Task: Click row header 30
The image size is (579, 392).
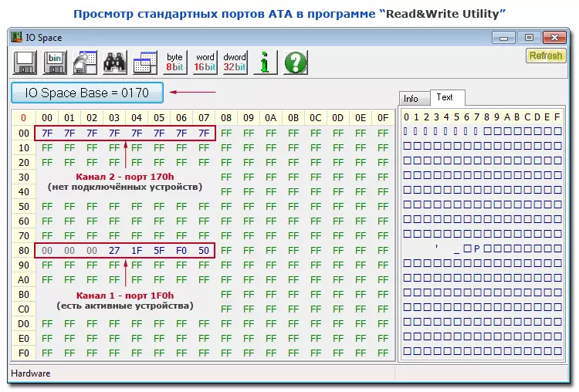Action: [x=24, y=177]
